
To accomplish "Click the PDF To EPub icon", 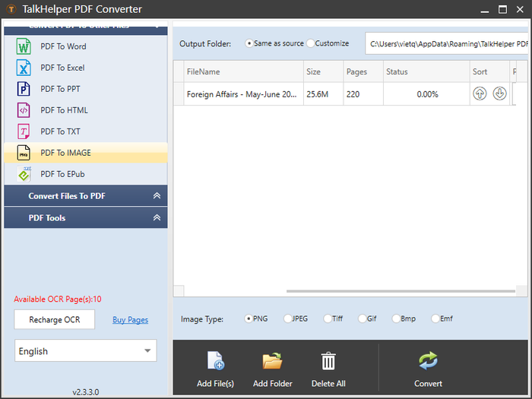I will 24,174.
